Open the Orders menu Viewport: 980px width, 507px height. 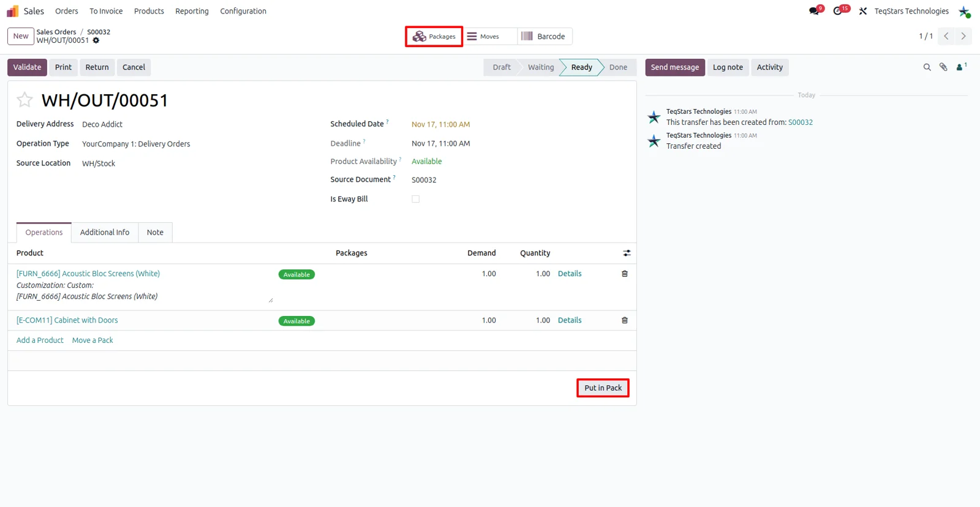coord(67,11)
